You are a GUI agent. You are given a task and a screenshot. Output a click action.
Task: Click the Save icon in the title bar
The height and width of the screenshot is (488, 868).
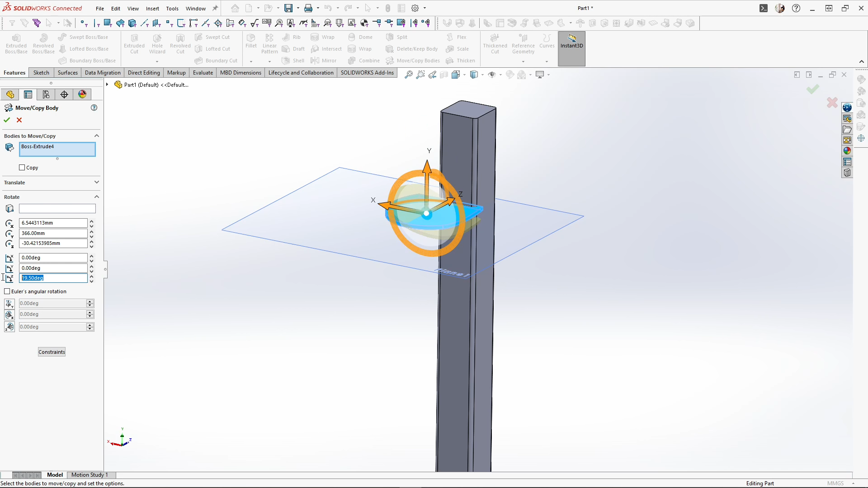288,8
